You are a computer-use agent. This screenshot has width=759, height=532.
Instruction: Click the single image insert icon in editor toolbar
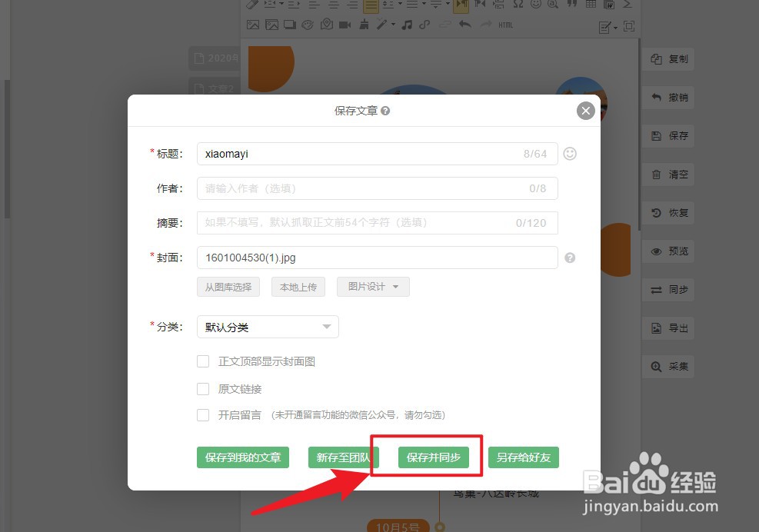253,25
